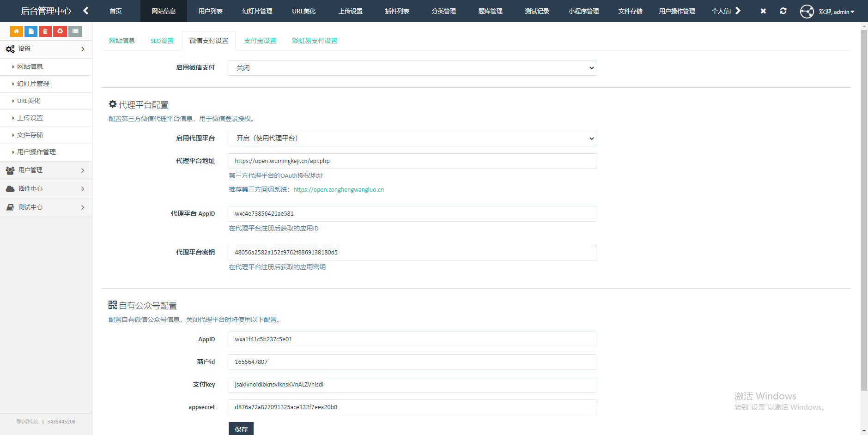Click the 自有公众号 AppID input field
The height and width of the screenshot is (435, 868).
tap(413, 339)
